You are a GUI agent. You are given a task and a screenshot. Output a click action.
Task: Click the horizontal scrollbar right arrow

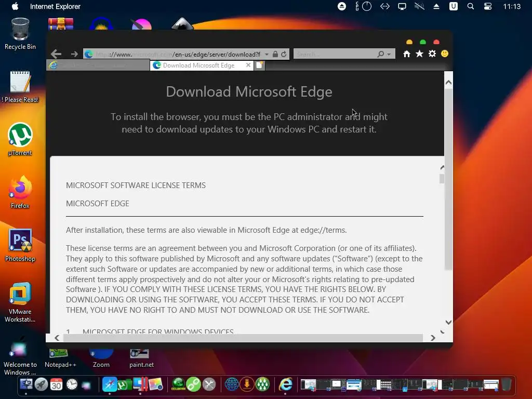(x=433, y=338)
